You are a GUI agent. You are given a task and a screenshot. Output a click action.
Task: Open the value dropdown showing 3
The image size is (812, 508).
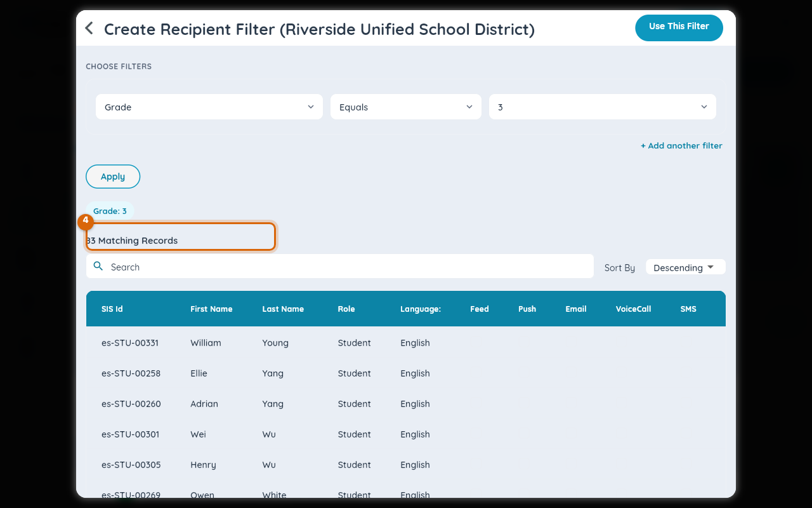point(603,107)
